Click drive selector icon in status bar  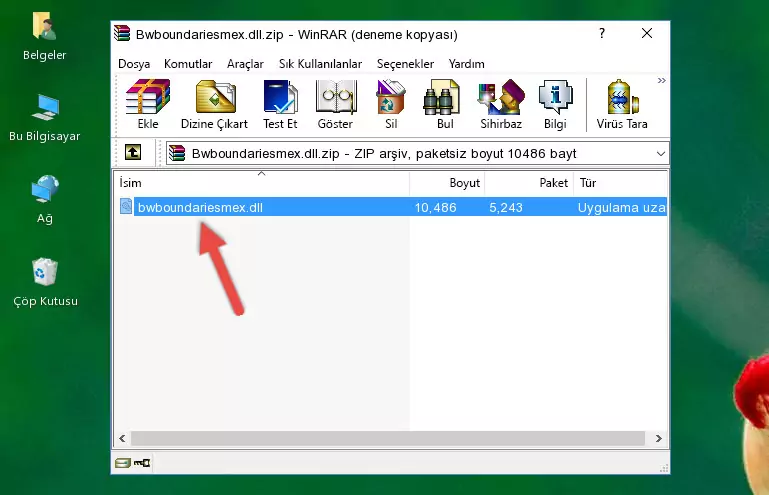123,463
